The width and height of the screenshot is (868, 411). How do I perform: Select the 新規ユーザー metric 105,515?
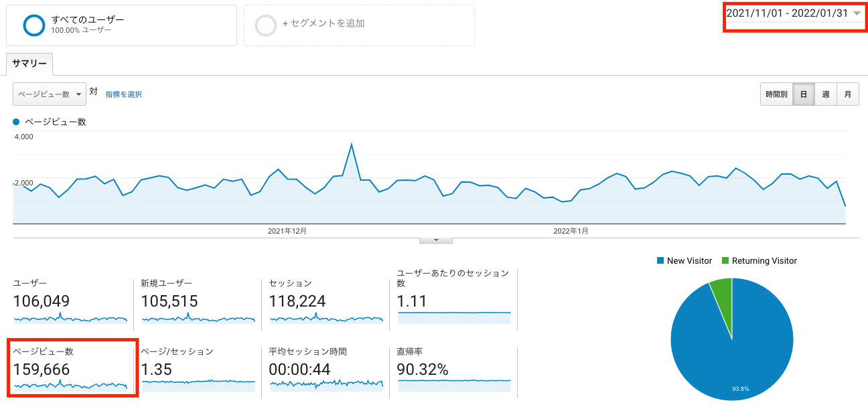pyautogui.click(x=169, y=301)
